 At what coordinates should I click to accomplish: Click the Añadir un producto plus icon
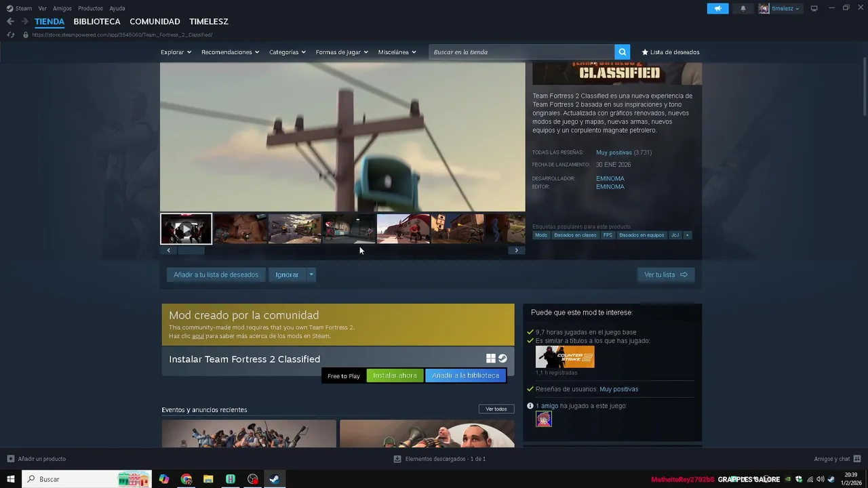click(11, 459)
